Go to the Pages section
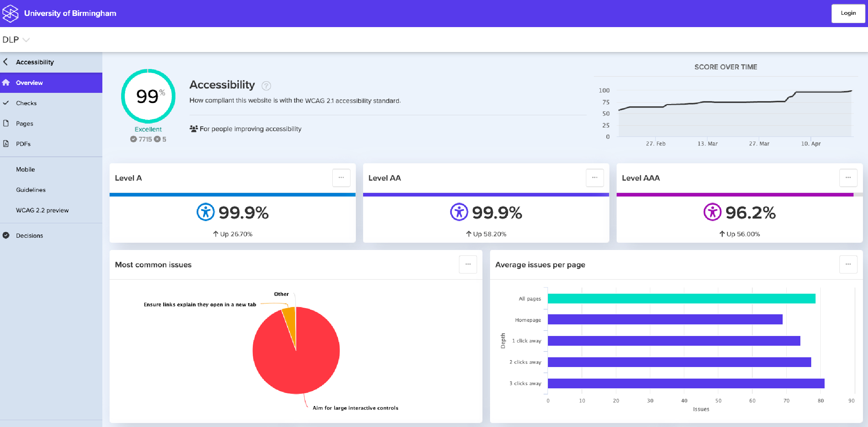The image size is (868, 427). point(25,124)
